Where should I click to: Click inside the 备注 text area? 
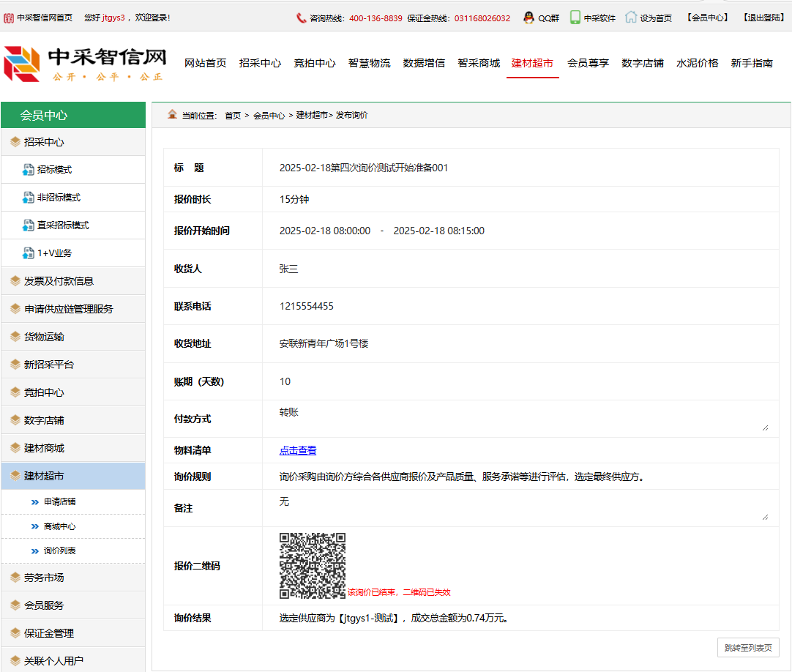(x=523, y=508)
